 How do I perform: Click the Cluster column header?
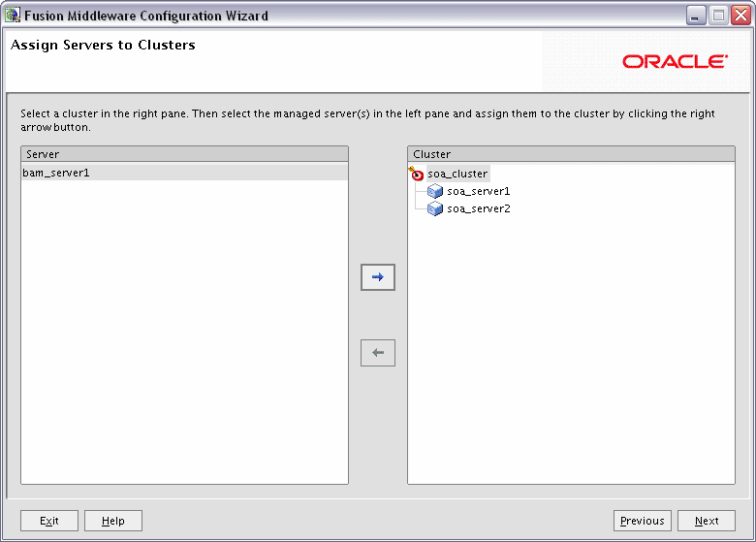tap(571, 154)
